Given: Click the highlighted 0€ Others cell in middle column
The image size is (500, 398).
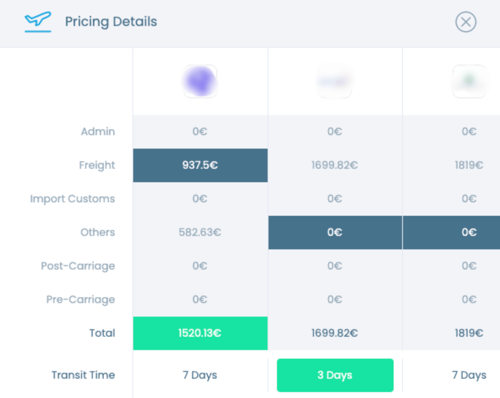Looking at the screenshot, I should [x=335, y=232].
